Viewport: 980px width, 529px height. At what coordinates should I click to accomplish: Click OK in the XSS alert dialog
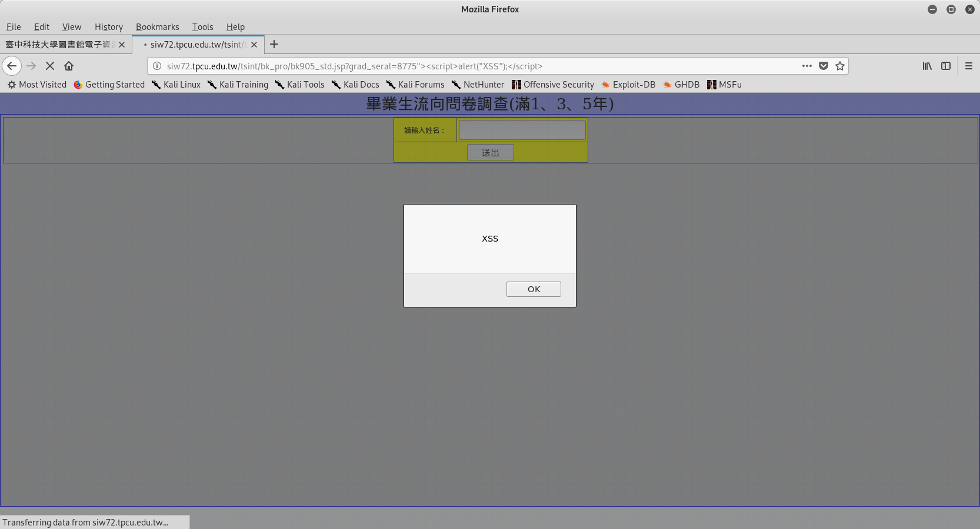click(x=534, y=289)
